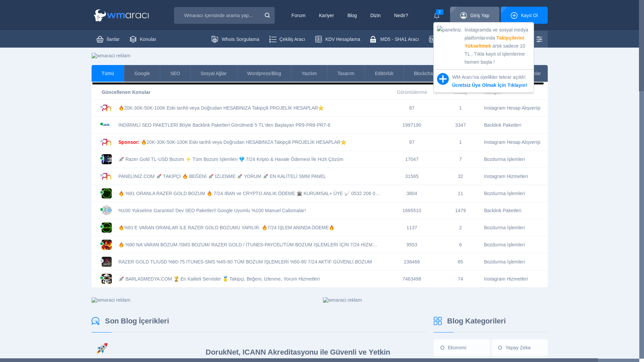Screen dimensions: 644x362
Task: Open topic İNDİRİMLİ SEO PAKETLERİ
Action: 224,125
